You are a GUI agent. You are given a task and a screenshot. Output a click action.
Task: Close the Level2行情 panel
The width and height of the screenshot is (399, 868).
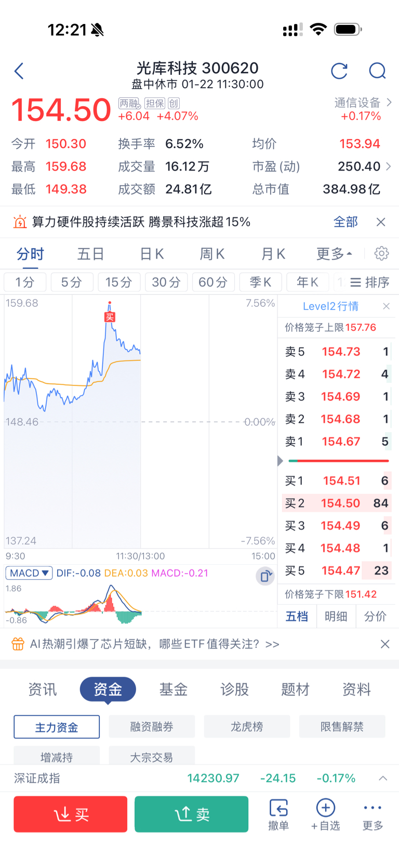point(386,306)
